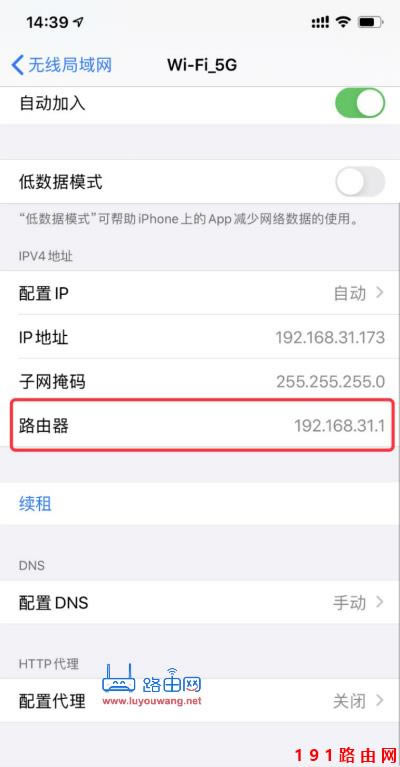
Task: Open the 配置 DNS row chevron
Action: [x=379, y=602]
